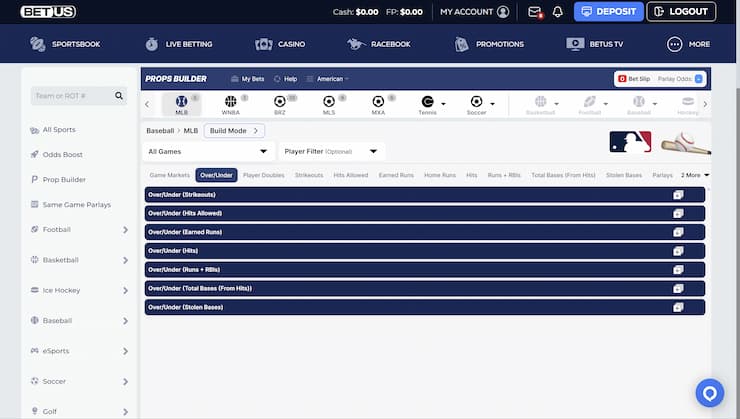Select the WNBA league icon

pyautogui.click(x=231, y=104)
